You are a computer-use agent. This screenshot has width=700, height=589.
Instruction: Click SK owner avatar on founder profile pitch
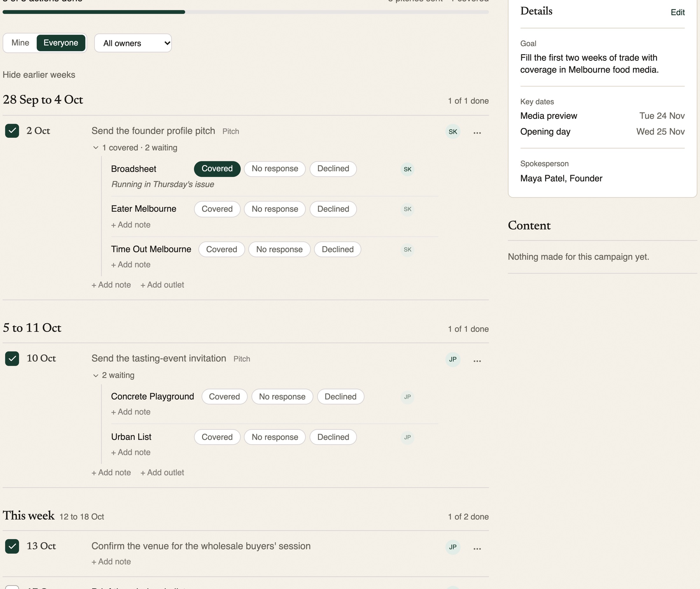pyautogui.click(x=453, y=131)
